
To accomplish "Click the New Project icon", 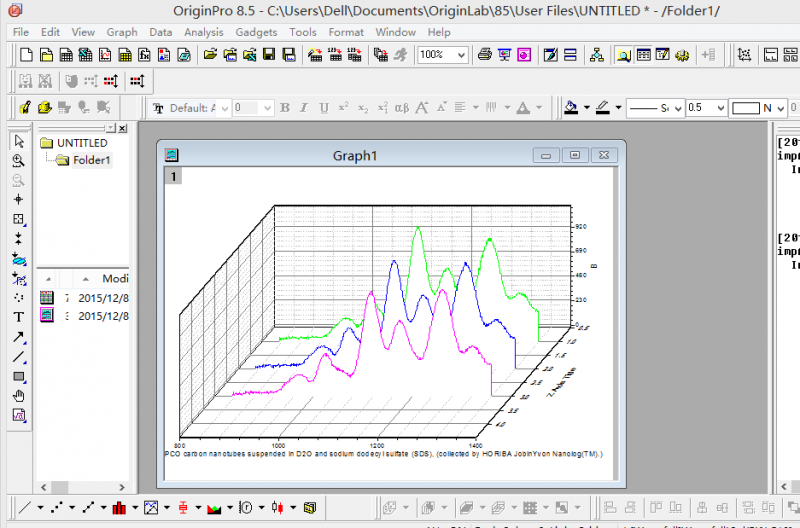I will point(26,55).
